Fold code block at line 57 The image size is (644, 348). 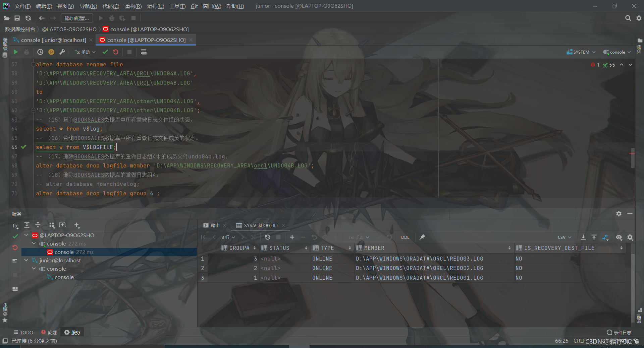pyautogui.click(x=33, y=64)
